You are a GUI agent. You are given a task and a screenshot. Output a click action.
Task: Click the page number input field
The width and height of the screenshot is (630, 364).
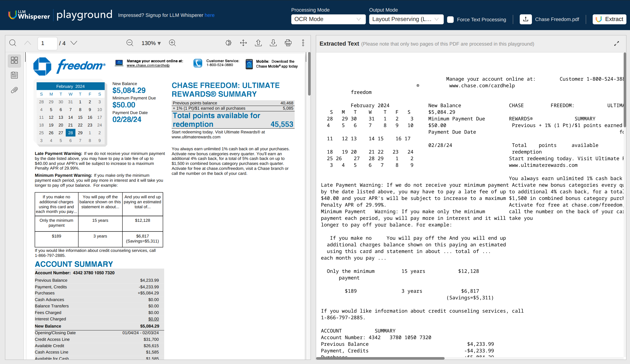(47, 43)
